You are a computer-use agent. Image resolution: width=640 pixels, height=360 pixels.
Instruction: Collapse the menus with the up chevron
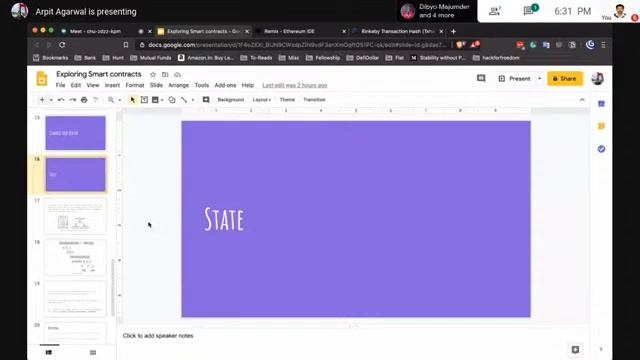pyautogui.click(x=582, y=100)
